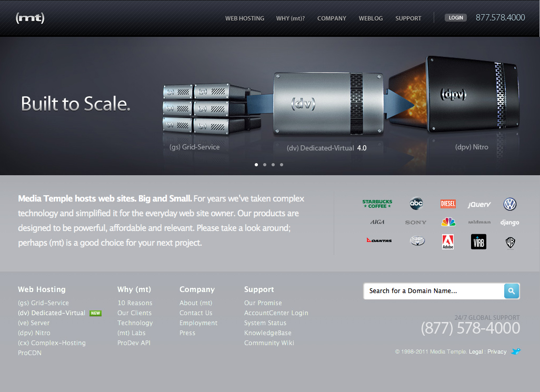Go to the KnowledgeBase support link
Screen dimensions: 540x392
tap(267, 333)
